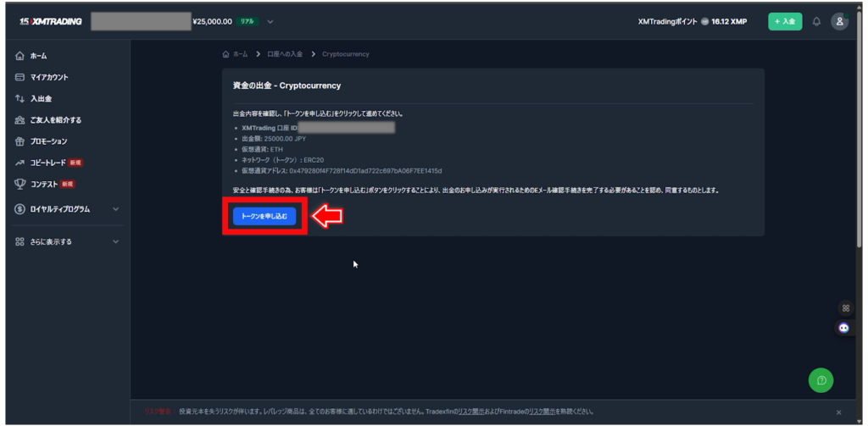Open ホーム in the sidebar

click(x=38, y=56)
